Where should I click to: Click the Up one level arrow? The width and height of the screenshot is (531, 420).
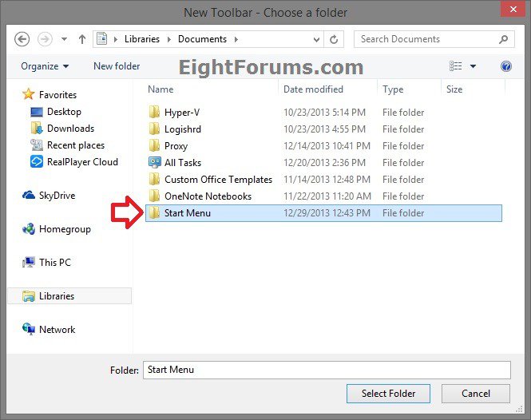coord(82,39)
